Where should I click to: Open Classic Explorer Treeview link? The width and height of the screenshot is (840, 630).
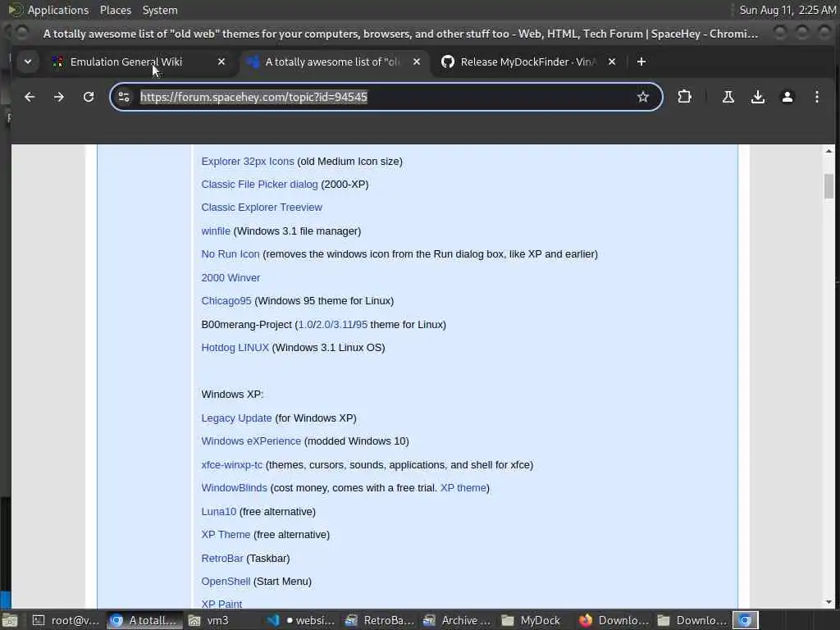pyautogui.click(x=262, y=208)
